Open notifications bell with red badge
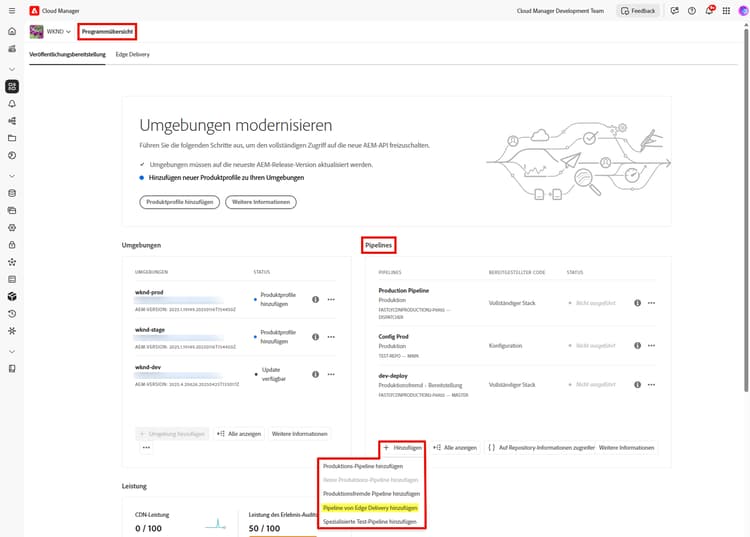This screenshot has height=537, width=750. pyautogui.click(x=709, y=11)
